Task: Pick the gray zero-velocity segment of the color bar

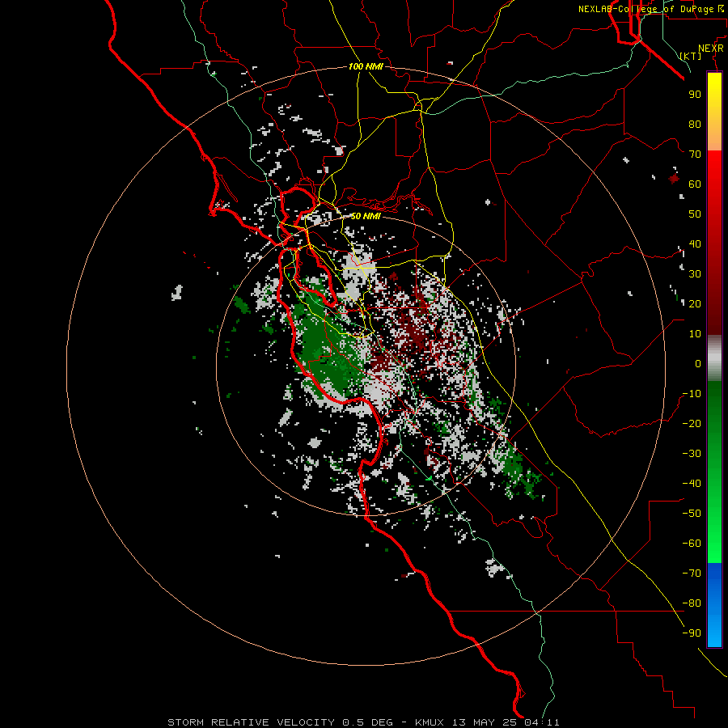Action: point(714,358)
